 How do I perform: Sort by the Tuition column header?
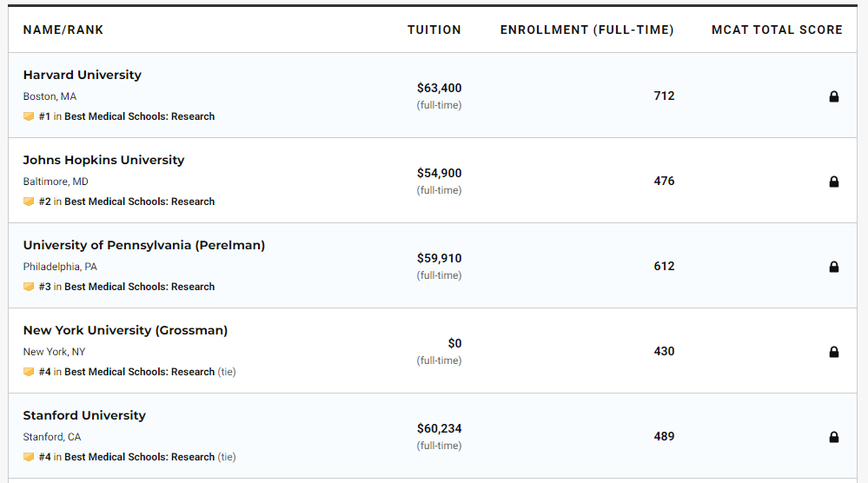(434, 30)
